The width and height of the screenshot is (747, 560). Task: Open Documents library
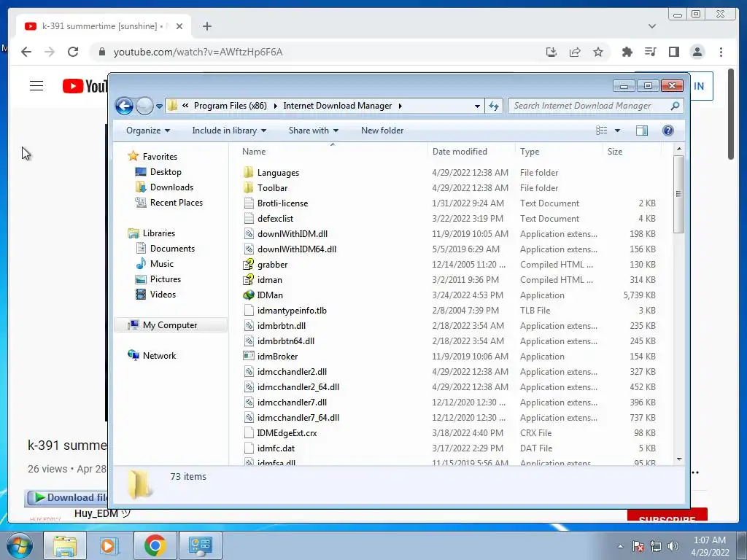172,249
